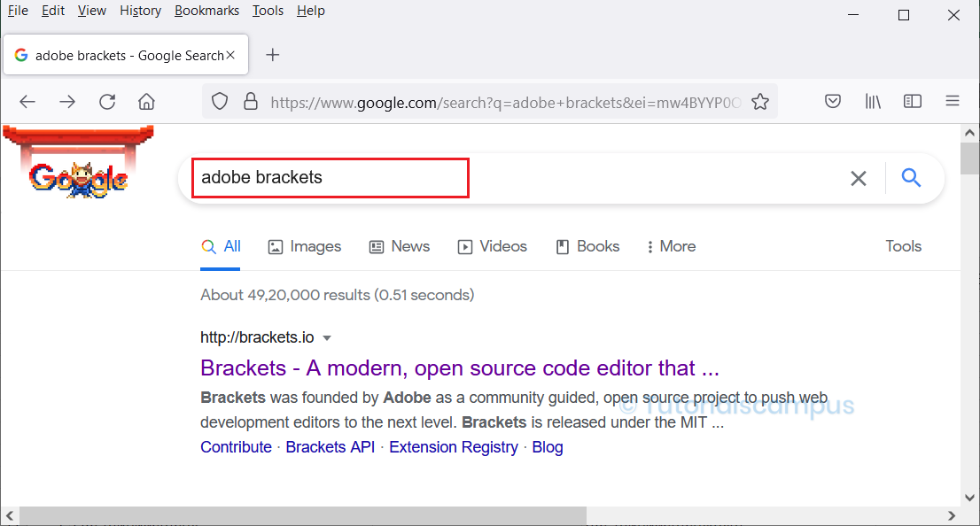Viewport: 980px width, 526px height.
Task: Click the horizontal scrollbar left arrow
Action: tap(10, 516)
